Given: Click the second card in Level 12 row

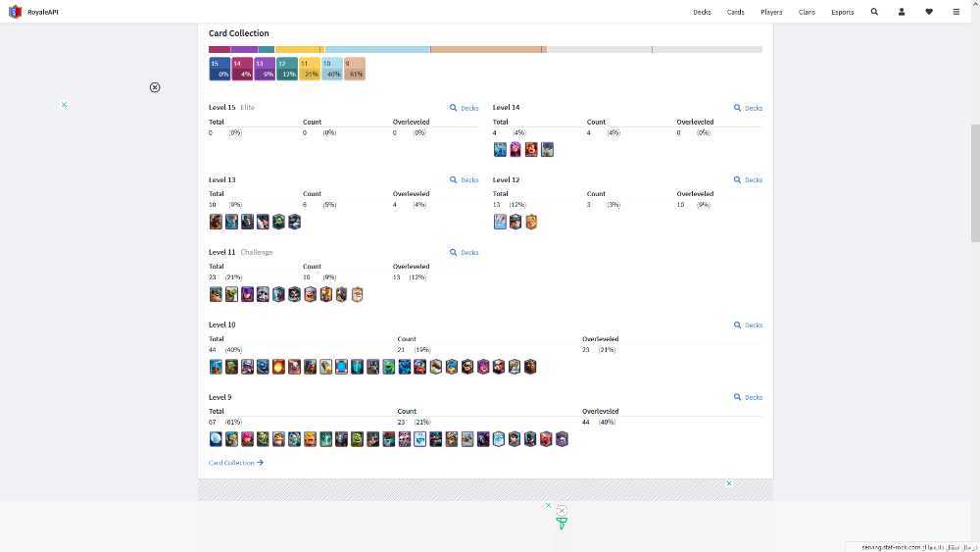Looking at the screenshot, I should point(515,222).
